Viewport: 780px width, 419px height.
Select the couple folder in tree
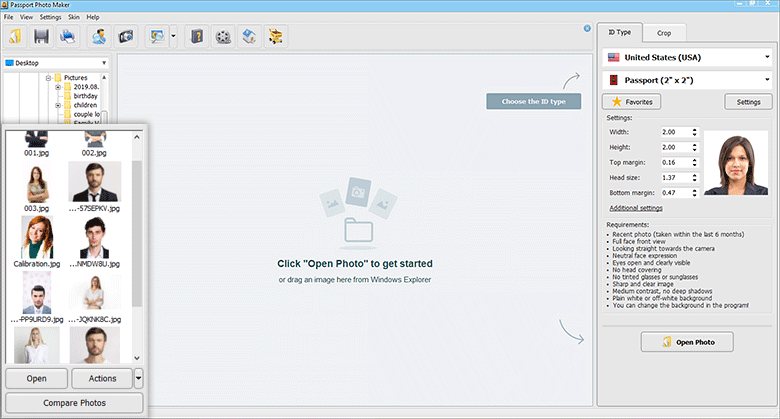tap(86, 114)
